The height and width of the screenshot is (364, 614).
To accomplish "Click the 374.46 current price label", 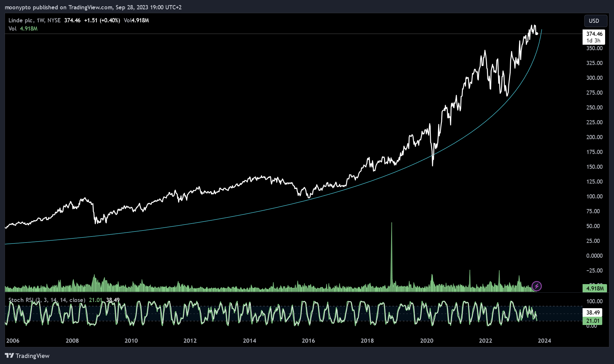I will pyautogui.click(x=594, y=37).
